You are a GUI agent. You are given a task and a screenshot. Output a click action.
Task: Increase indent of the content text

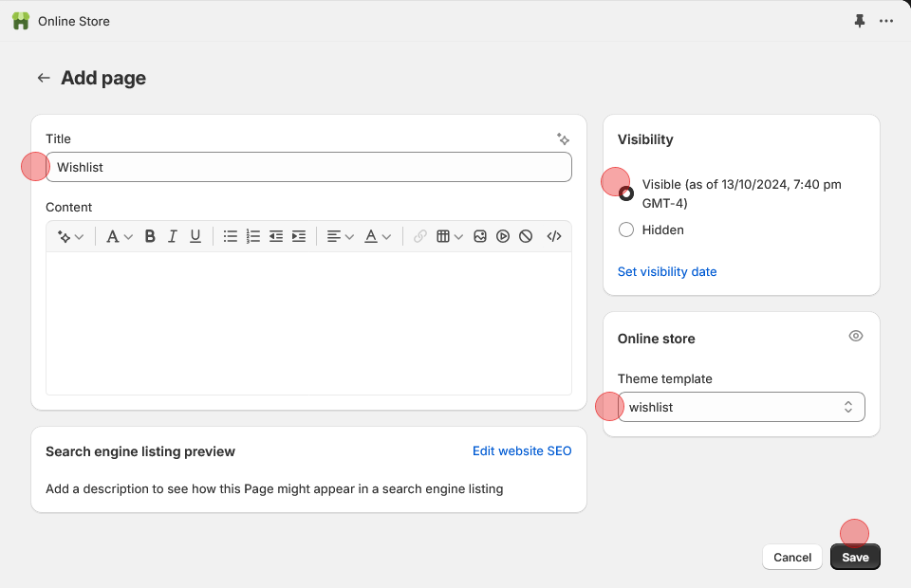tap(299, 236)
